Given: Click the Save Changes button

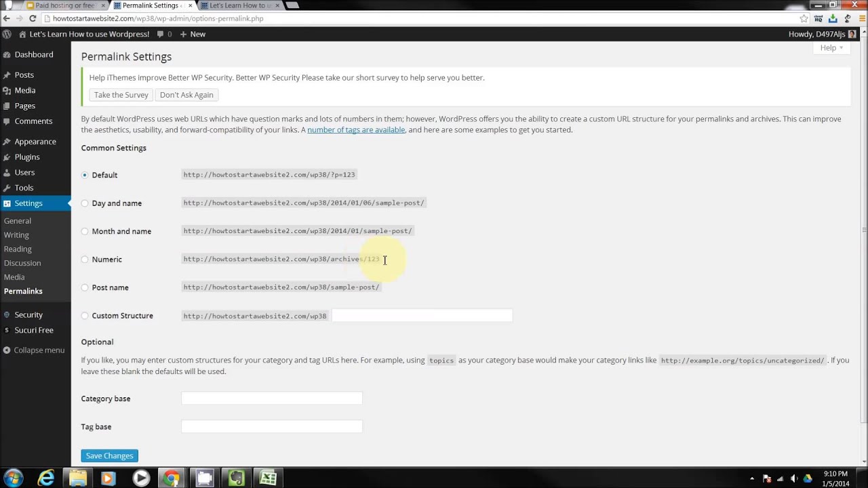Looking at the screenshot, I should (109, 455).
